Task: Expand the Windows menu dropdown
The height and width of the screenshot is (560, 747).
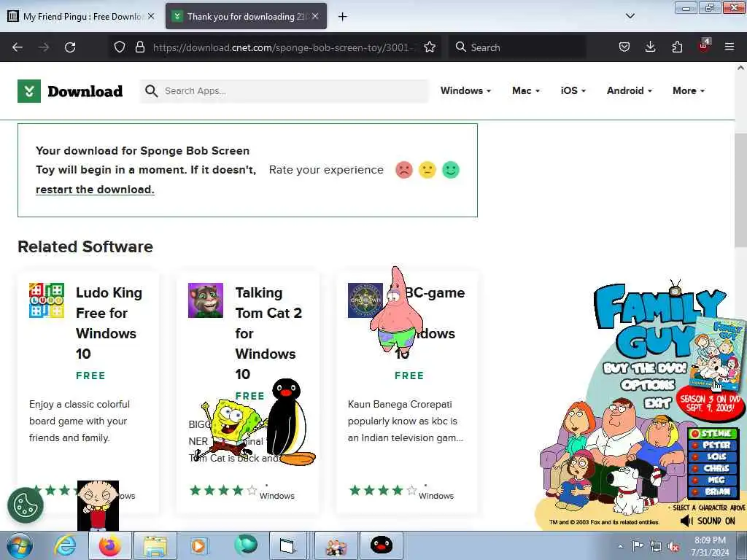Action: [465, 90]
